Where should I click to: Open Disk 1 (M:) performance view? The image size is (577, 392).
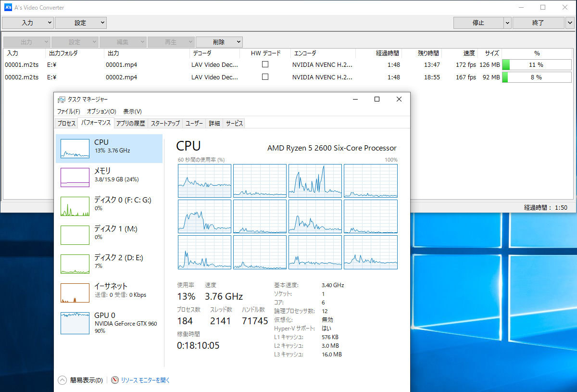(x=75, y=235)
